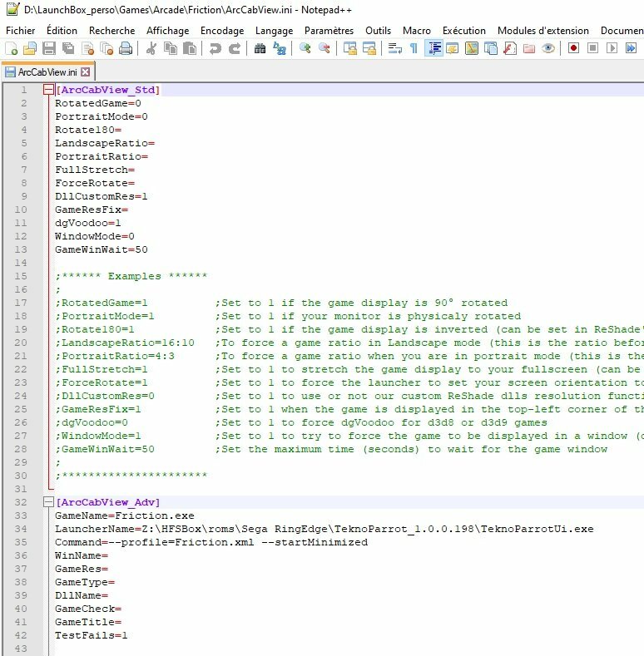Collapse the [ArcCabView_Std] section fold marker
This screenshot has height=656, width=644.
(48, 90)
